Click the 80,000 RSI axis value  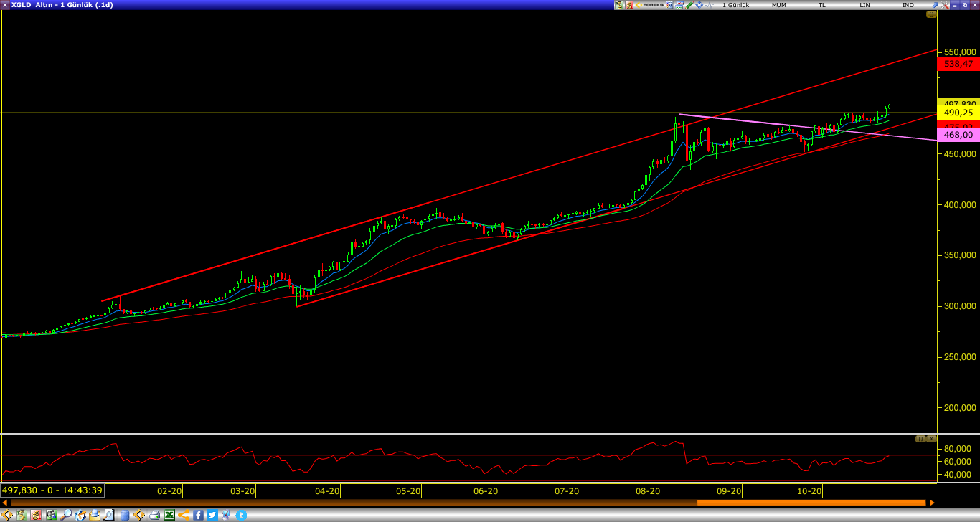(959, 448)
